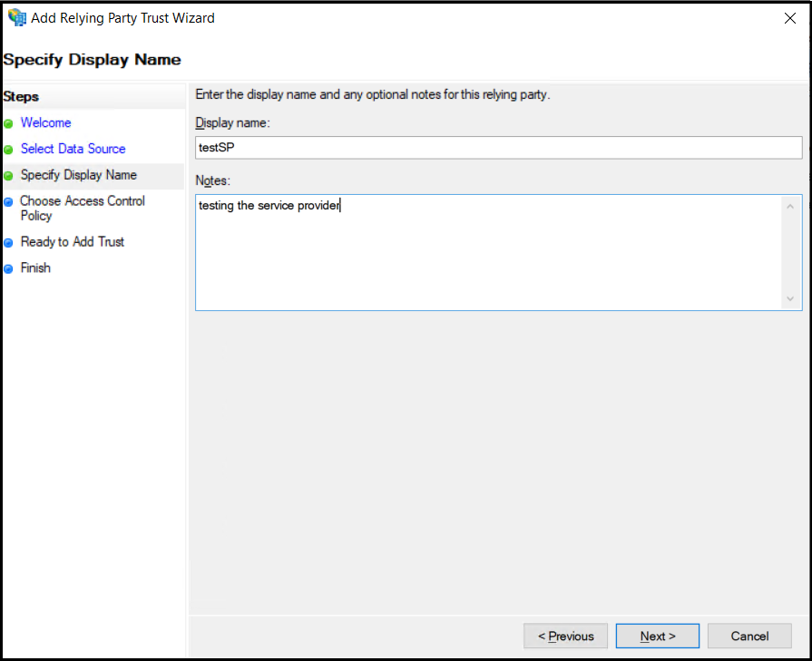Open the Select Data Source step
This screenshot has width=812, height=661.
[73, 149]
